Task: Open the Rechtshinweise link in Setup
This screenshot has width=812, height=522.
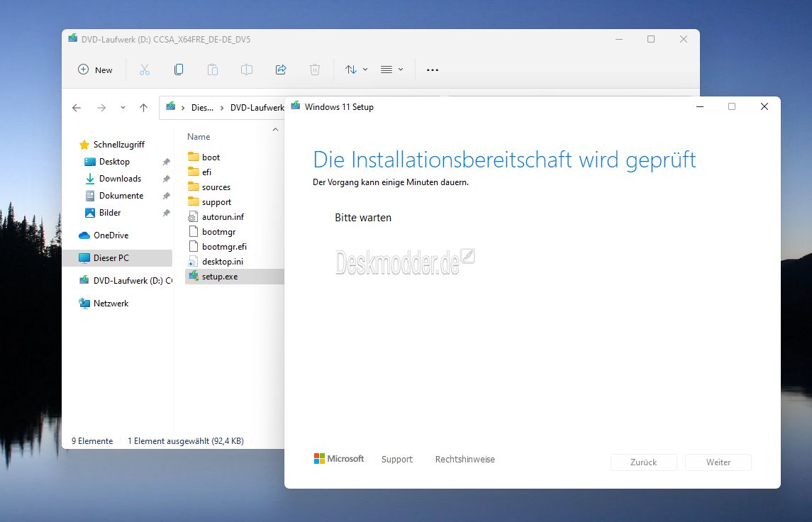Action: point(465,460)
